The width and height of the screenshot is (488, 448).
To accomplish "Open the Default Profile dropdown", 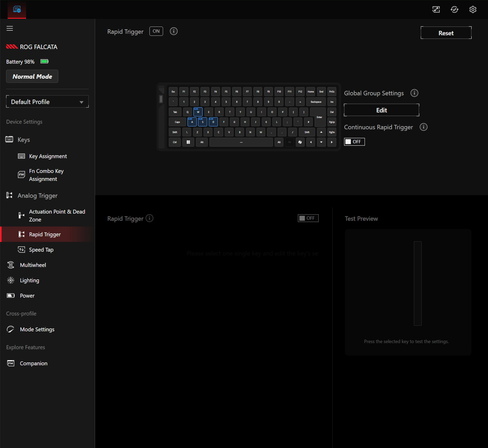I will tap(47, 102).
